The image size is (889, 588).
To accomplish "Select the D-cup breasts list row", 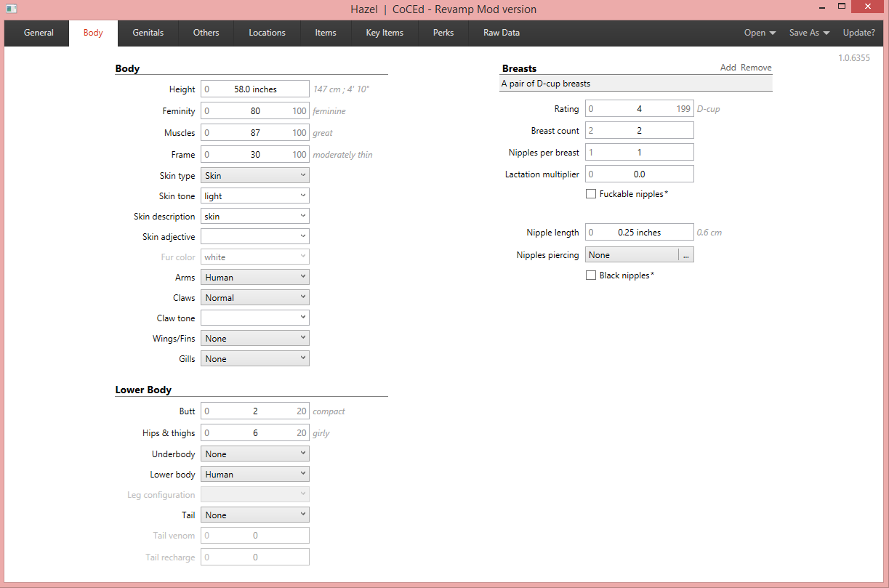I will tap(636, 84).
